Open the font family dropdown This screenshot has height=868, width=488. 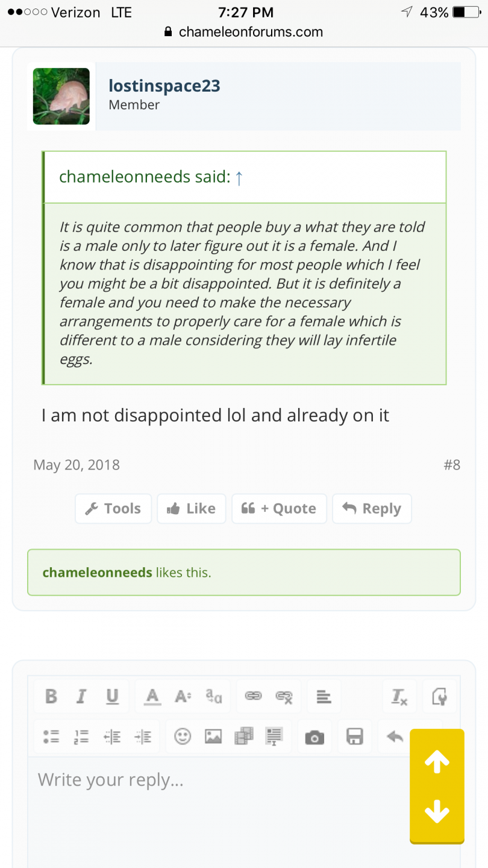pyautogui.click(x=214, y=697)
